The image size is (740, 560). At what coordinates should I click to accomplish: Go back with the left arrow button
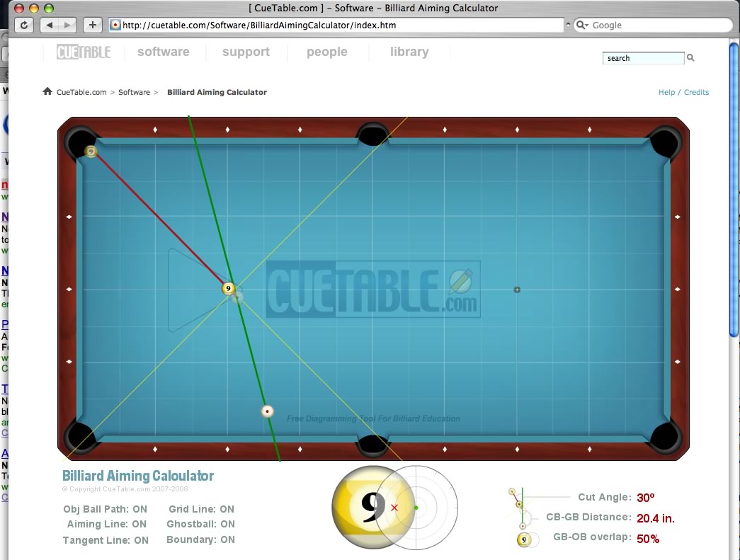tap(49, 25)
